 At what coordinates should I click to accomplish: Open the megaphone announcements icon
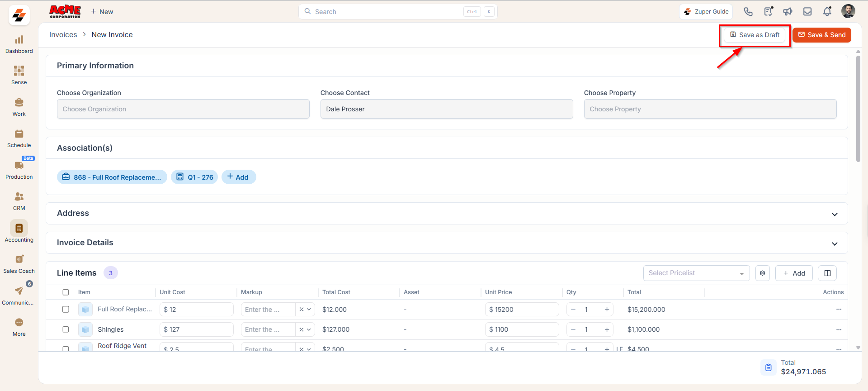click(x=788, y=12)
